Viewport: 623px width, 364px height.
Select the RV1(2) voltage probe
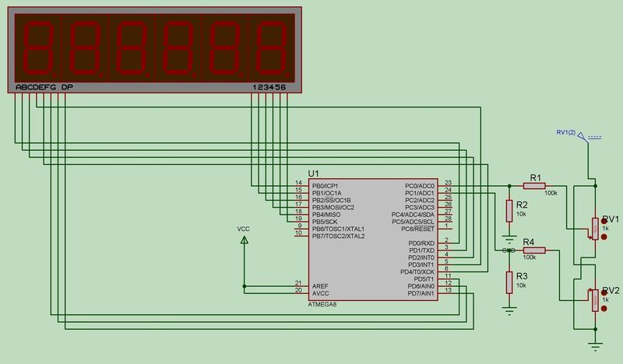[583, 137]
